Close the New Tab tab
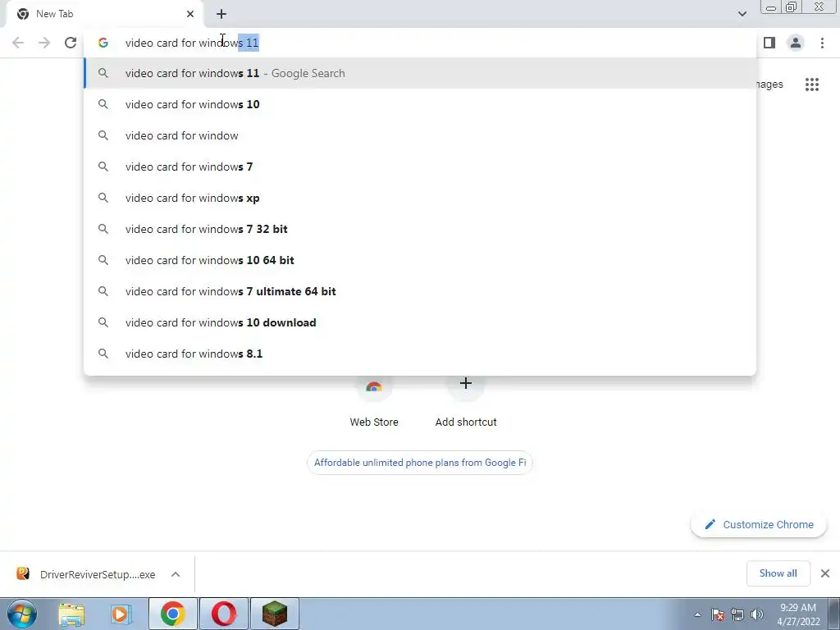840x630 pixels. click(190, 14)
